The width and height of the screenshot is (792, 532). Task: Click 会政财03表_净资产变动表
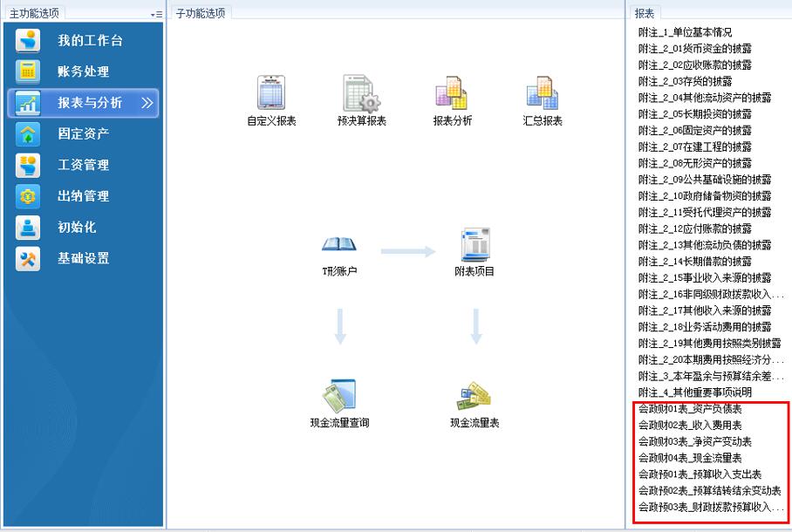pos(695,441)
